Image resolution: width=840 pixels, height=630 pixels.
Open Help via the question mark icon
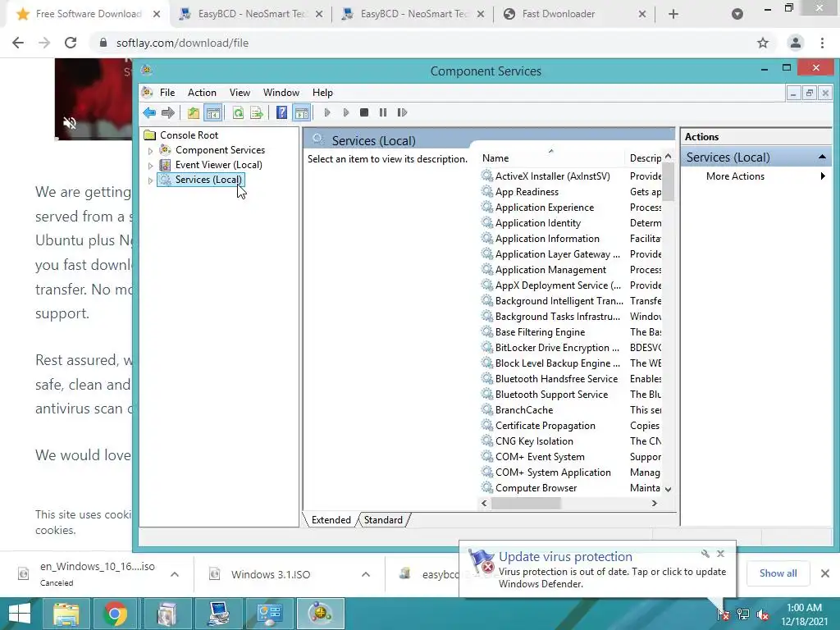(282, 112)
